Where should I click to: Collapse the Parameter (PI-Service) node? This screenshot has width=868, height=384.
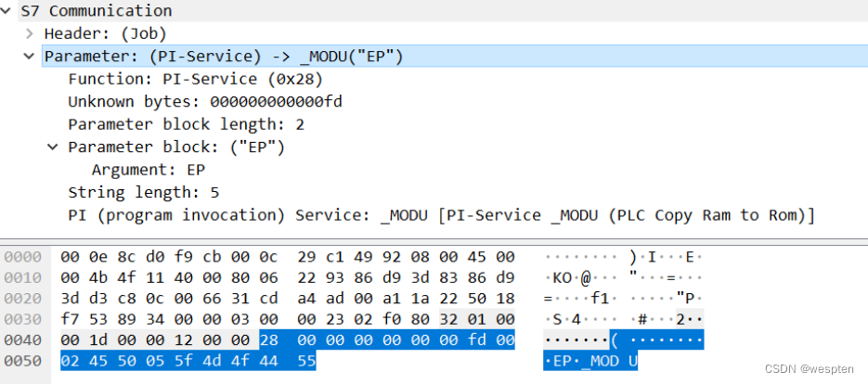click(30, 57)
